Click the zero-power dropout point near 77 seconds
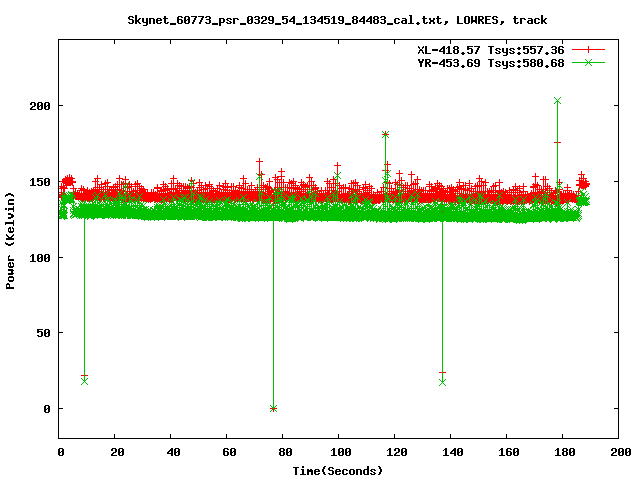The image size is (640, 480). [x=273, y=409]
